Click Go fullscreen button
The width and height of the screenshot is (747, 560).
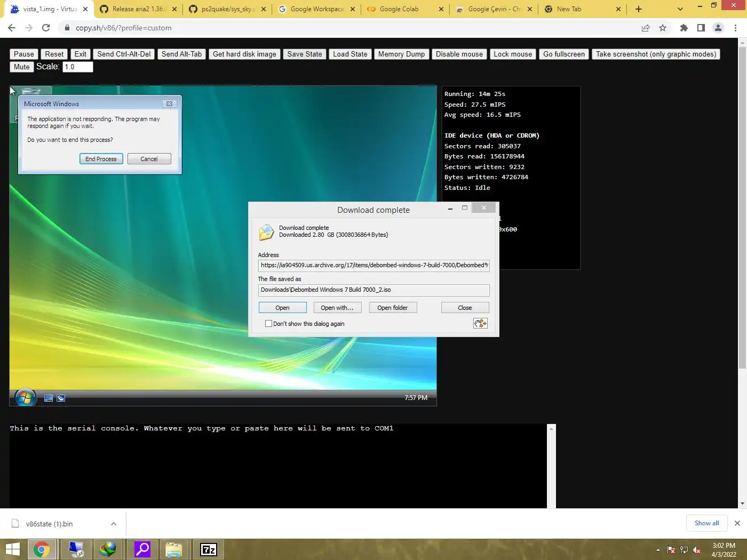pyautogui.click(x=564, y=54)
